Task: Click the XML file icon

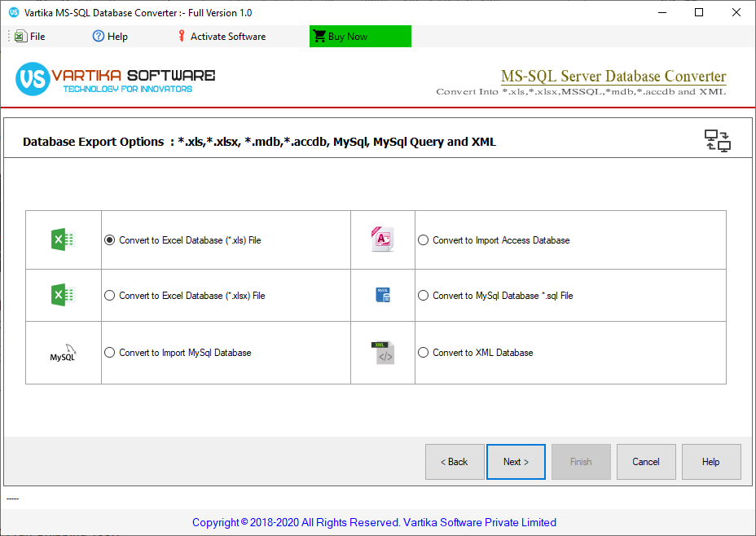Action: tap(383, 353)
